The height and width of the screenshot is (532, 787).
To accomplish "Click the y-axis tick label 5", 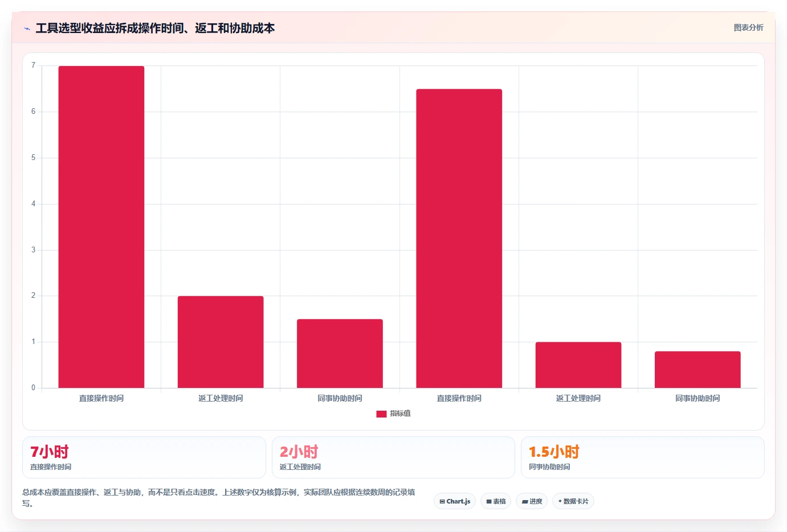I will click(33, 158).
